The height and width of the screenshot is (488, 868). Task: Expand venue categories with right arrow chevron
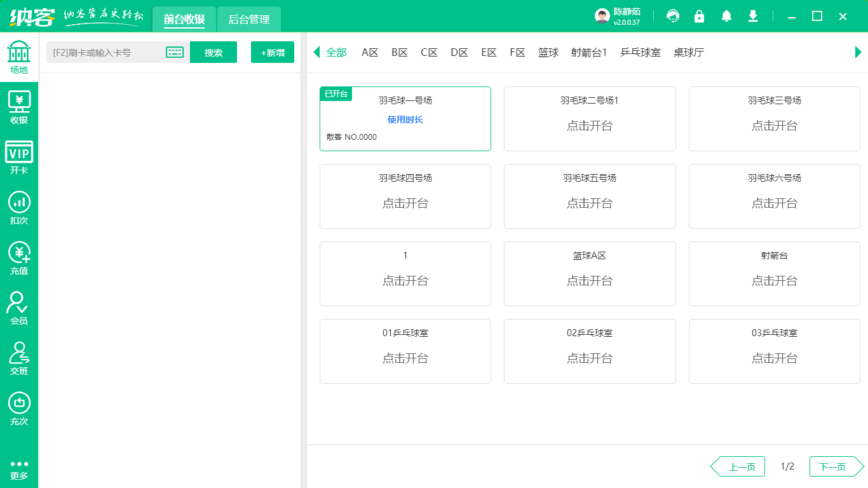coord(858,52)
